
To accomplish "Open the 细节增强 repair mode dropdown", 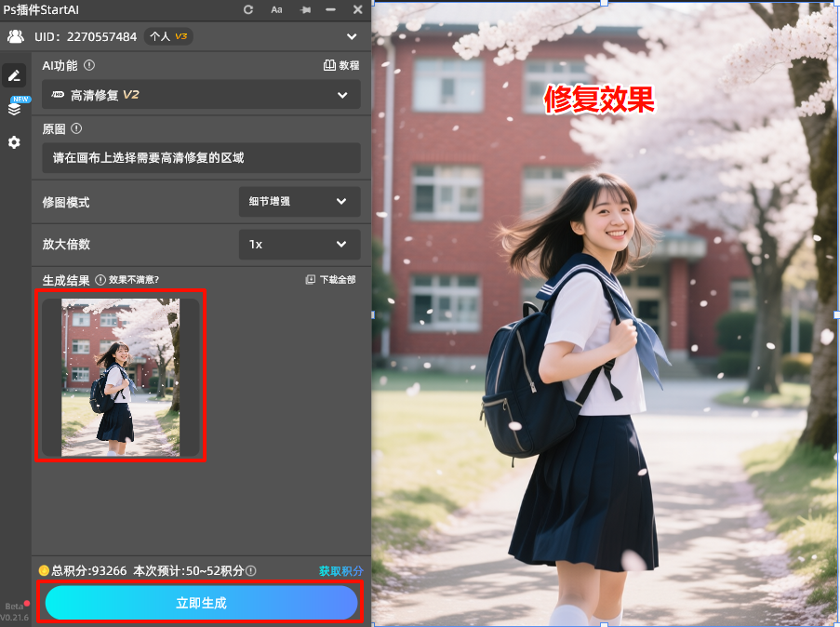I will point(299,202).
